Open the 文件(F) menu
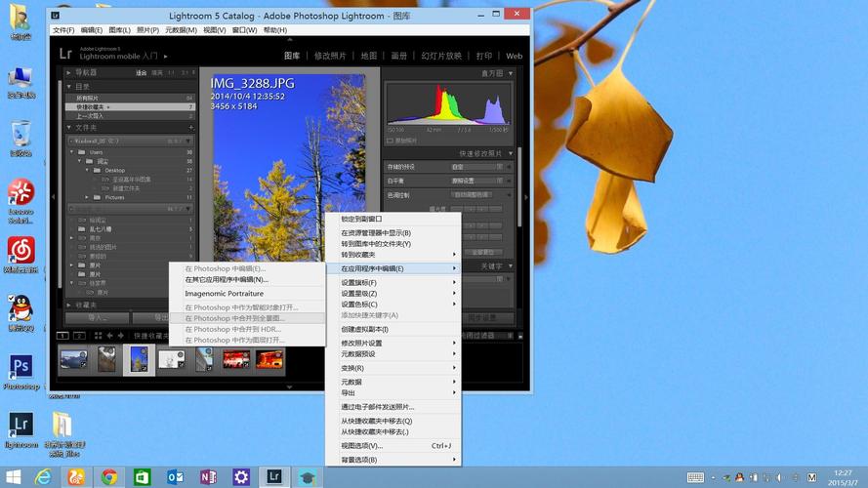868x488 pixels. tap(63, 30)
